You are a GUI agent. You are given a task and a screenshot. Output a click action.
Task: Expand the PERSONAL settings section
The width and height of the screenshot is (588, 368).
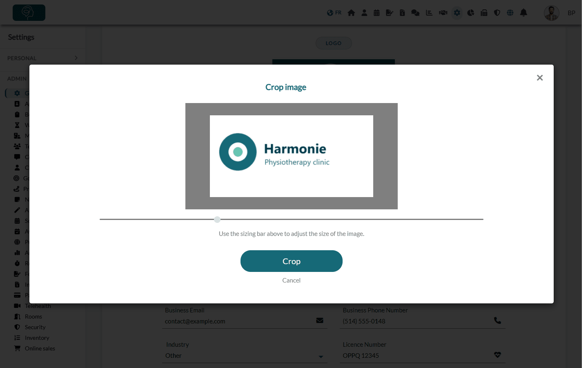(42, 58)
